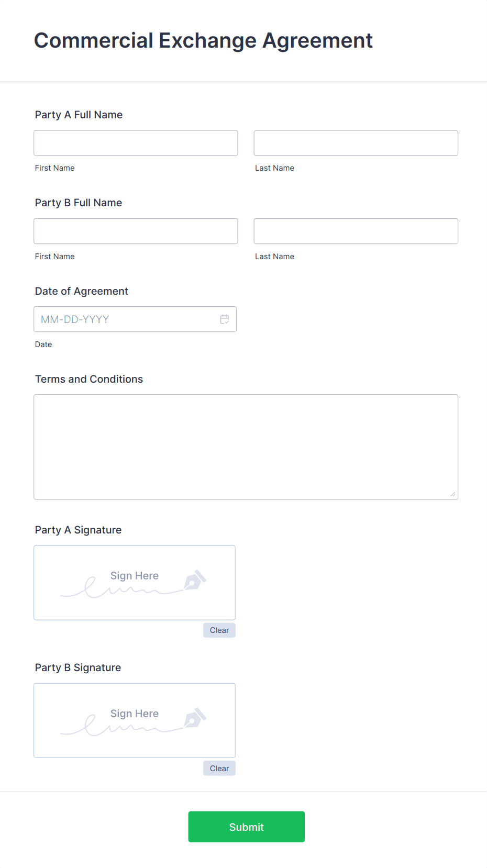This screenshot has height=868, width=487.
Task: Open the calendar date picker icon
Action: pos(225,319)
